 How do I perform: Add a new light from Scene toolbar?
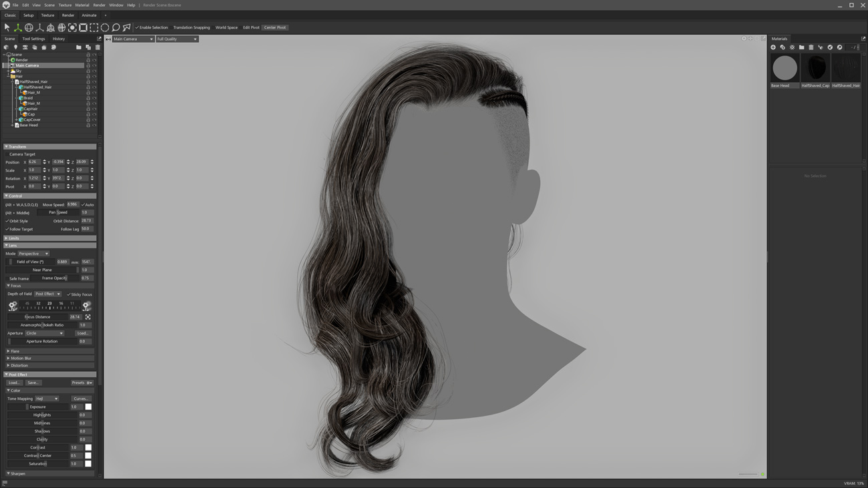tap(15, 47)
